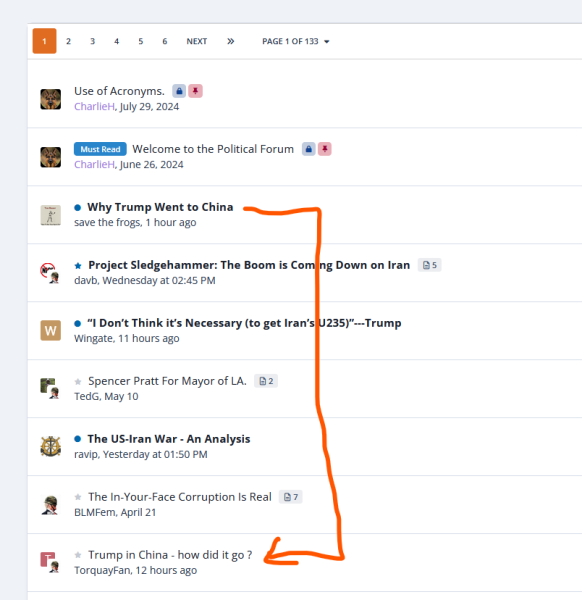Open page count icon on Project Sledgehammer
The width and height of the screenshot is (582, 600).
pos(429,265)
